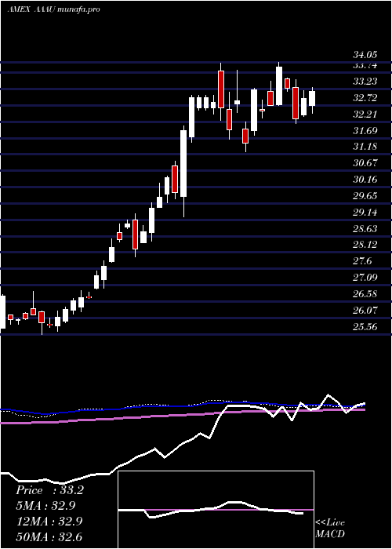Click the 31.18 price axis label
This screenshot has height=549, width=392.
pyautogui.click(x=365, y=147)
